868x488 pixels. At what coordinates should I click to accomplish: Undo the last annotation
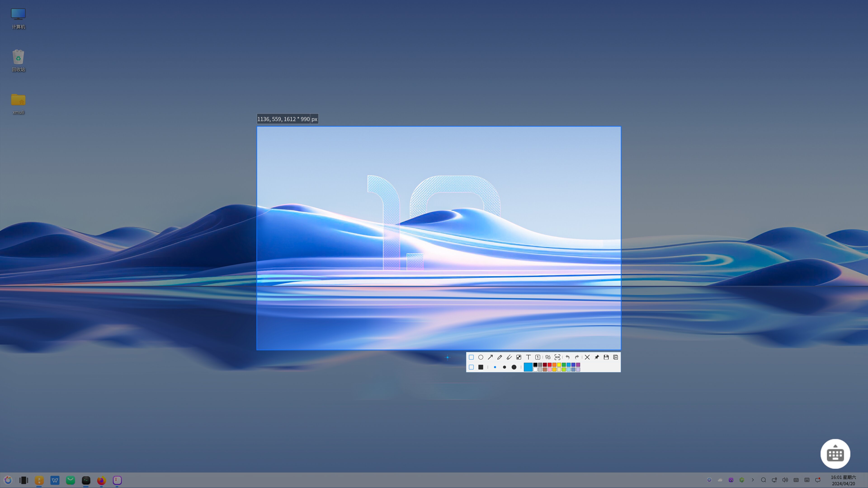pos(567,357)
